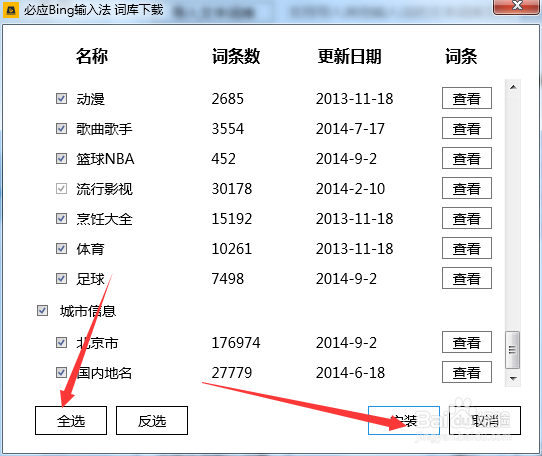
Task: Select the 歌曲歌手 row name
Action: click(104, 129)
